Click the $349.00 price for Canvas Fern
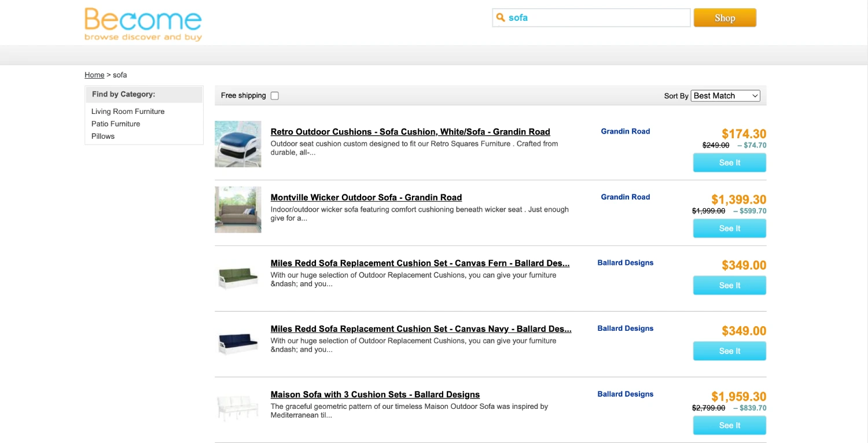 click(744, 265)
